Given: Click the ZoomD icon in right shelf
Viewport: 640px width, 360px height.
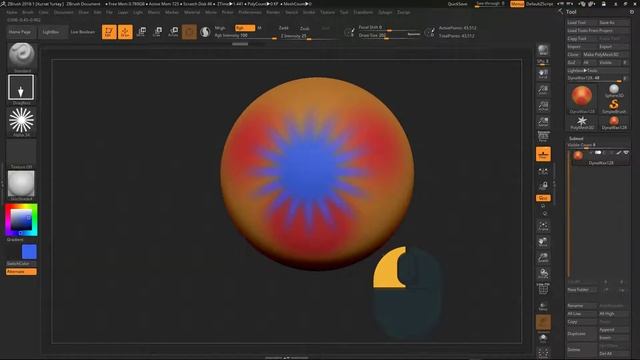Looking at the screenshot, I should pyautogui.click(x=543, y=258).
